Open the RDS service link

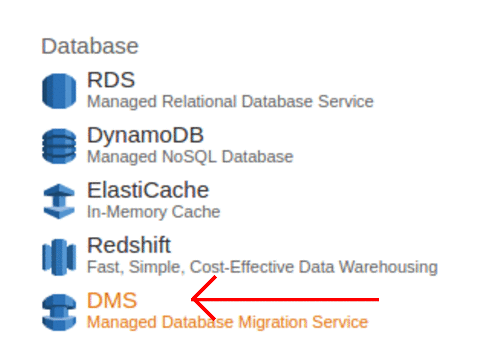pos(111,80)
